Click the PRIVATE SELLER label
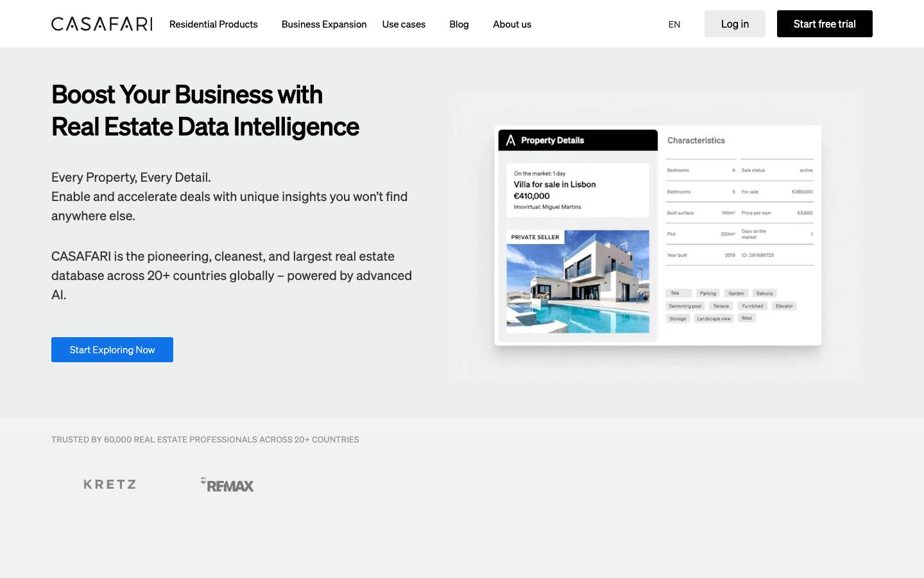This screenshot has width=924, height=578. [535, 237]
